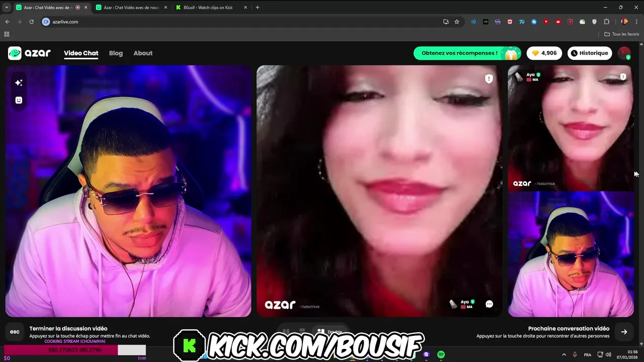644x362 pixels.
Task: Expand the tab search dropdown
Action: tap(7, 8)
